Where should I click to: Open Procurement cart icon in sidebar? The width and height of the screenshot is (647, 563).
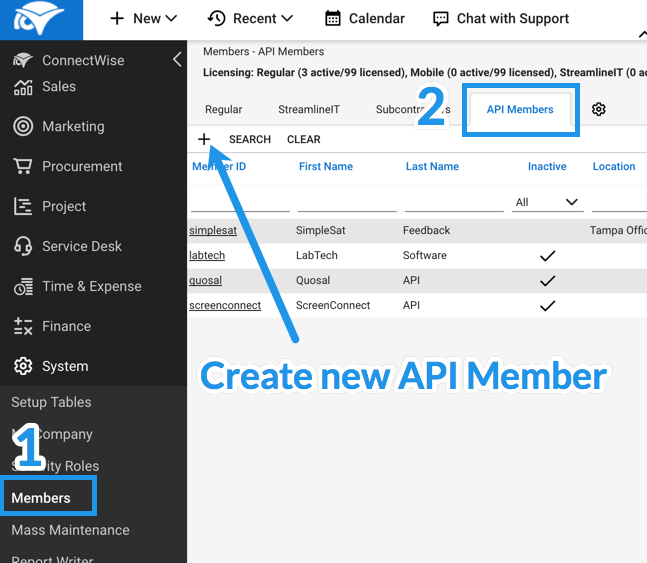[x=23, y=167]
